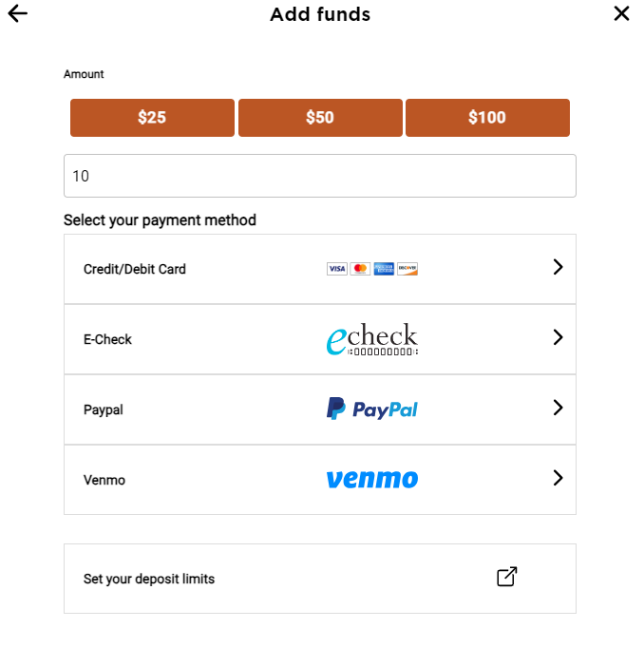Open Paypal option via its chevron
The width and height of the screenshot is (644, 666).
pos(558,408)
